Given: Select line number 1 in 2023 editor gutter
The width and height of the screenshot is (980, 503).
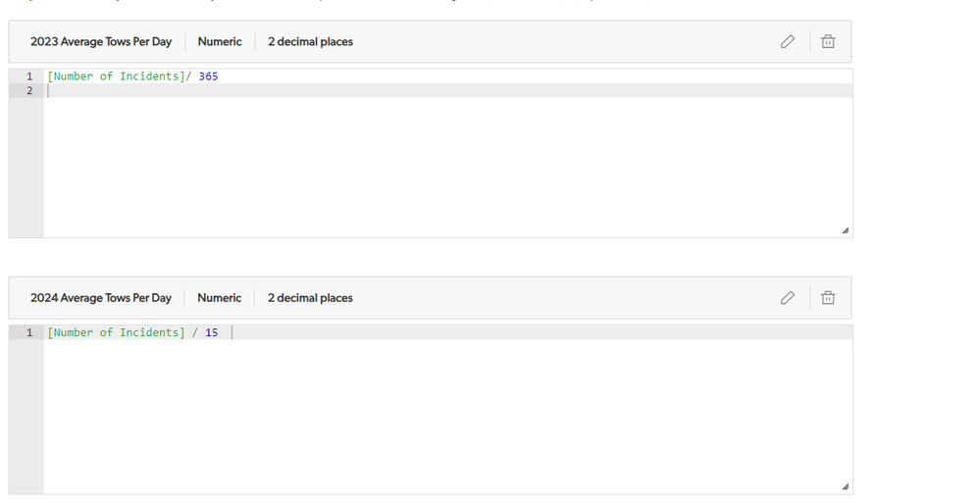Looking at the screenshot, I should 28,76.
